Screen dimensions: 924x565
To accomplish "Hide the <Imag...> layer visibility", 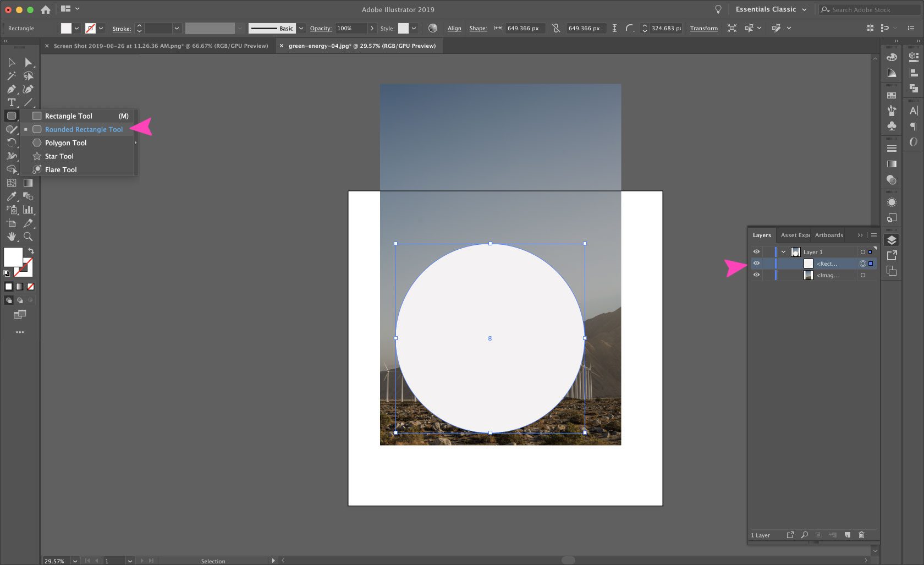I will pyautogui.click(x=756, y=275).
